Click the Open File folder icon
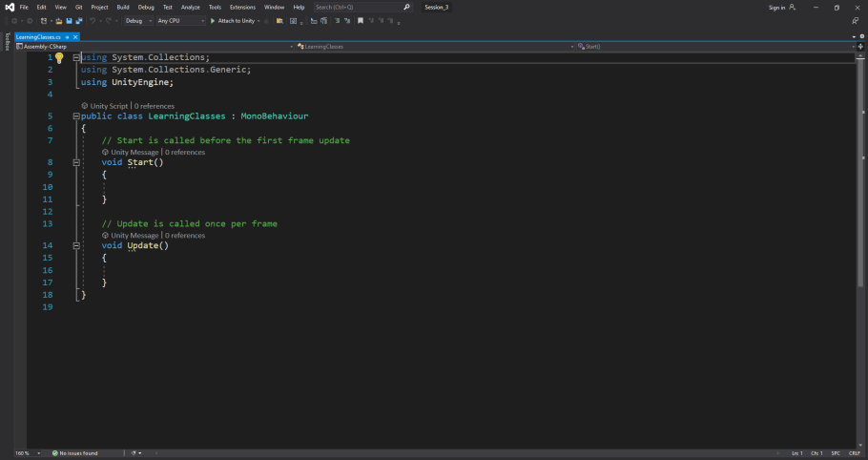The height and width of the screenshot is (460, 868). click(x=59, y=20)
